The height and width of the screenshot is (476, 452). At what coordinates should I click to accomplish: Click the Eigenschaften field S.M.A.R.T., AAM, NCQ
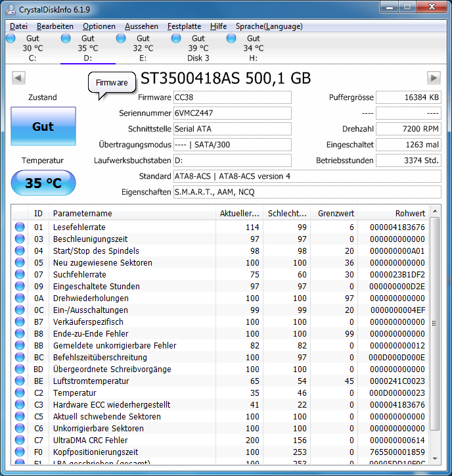(x=307, y=192)
